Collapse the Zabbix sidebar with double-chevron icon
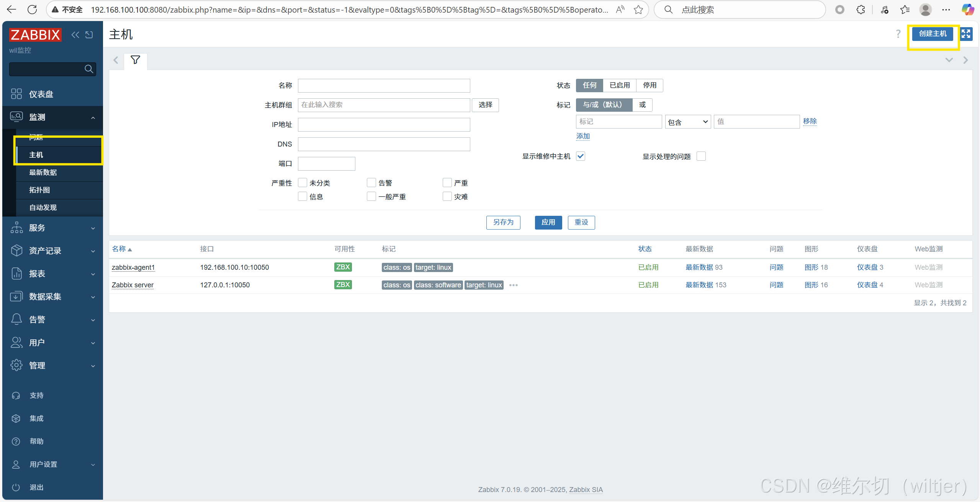The image size is (980, 502). 75,35
